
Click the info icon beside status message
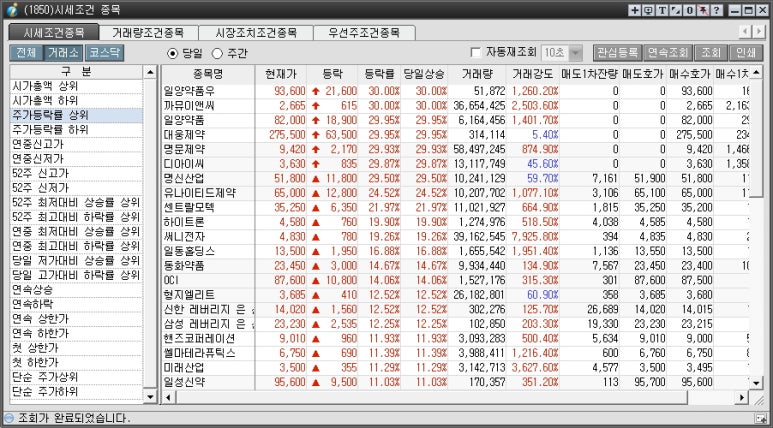pyautogui.click(x=9, y=418)
